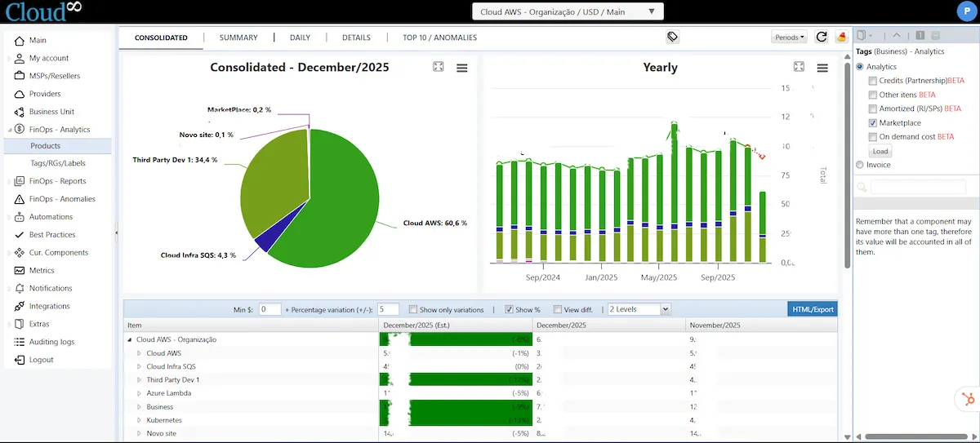The height and width of the screenshot is (443, 980).
Task: Select the Invoice radio button
Action: click(860, 165)
